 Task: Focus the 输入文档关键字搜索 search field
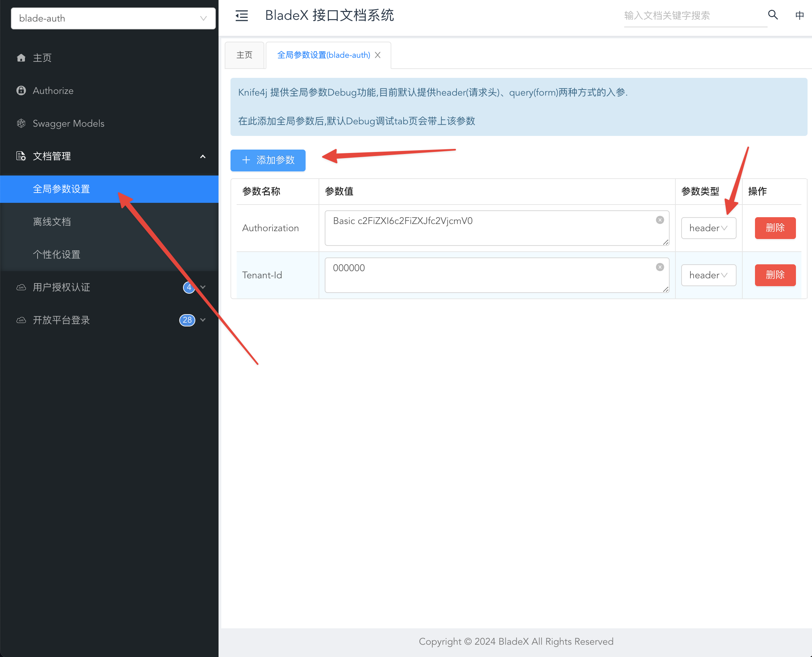pyautogui.click(x=696, y=15)
